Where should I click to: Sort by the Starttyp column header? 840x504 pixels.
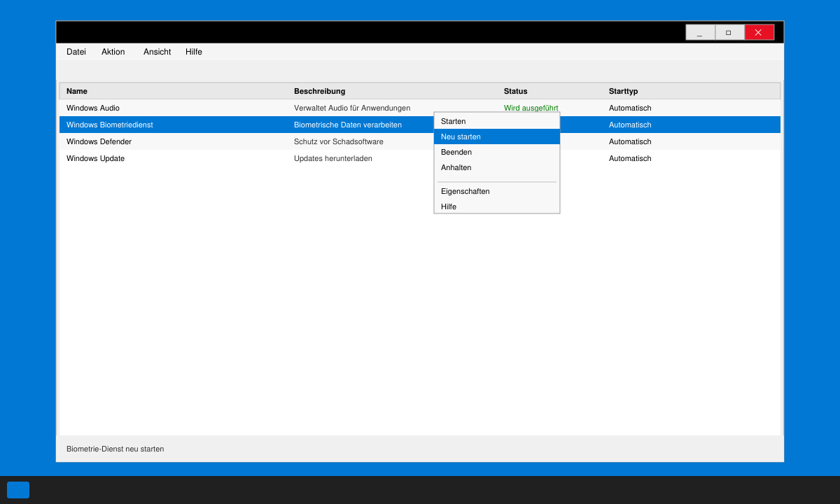624,91
